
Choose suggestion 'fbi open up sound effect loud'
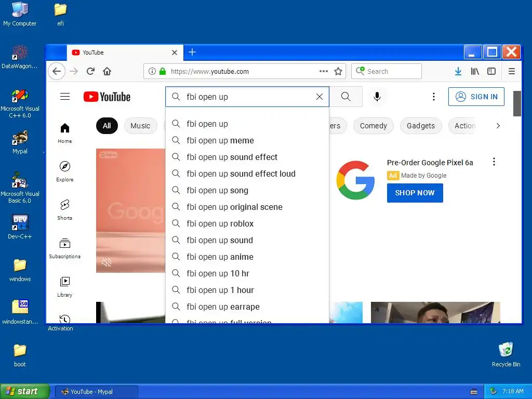coord(247,174)
